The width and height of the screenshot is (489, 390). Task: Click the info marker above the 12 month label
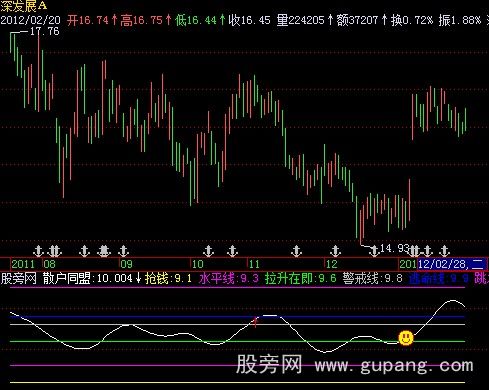tap(335, 251)
